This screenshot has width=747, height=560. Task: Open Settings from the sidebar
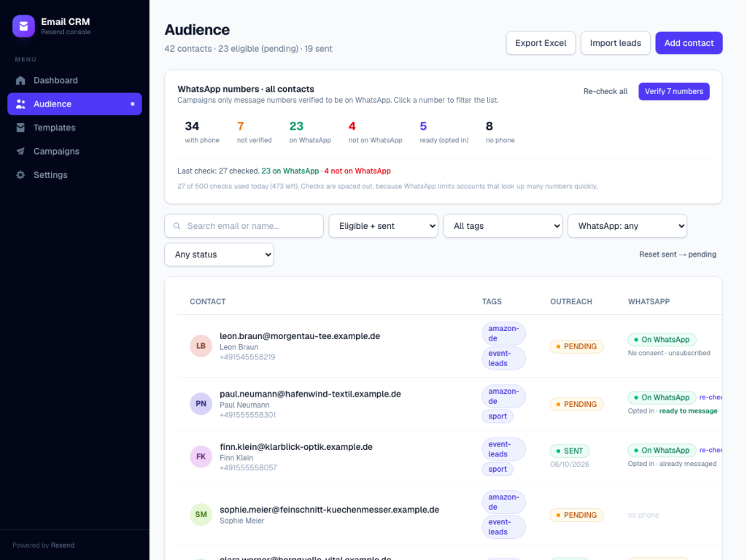(x=75, y=175)
